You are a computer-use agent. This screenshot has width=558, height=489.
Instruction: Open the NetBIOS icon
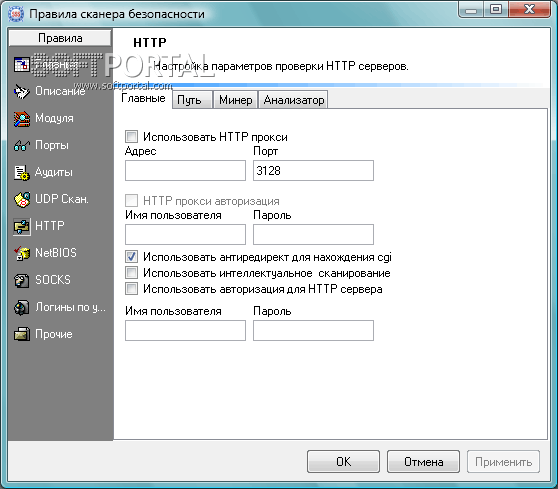coord(22,253)
